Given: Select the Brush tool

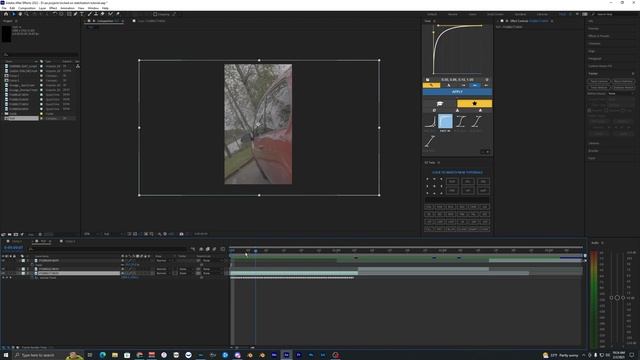Looking at the screenshot, I should 89,14.
